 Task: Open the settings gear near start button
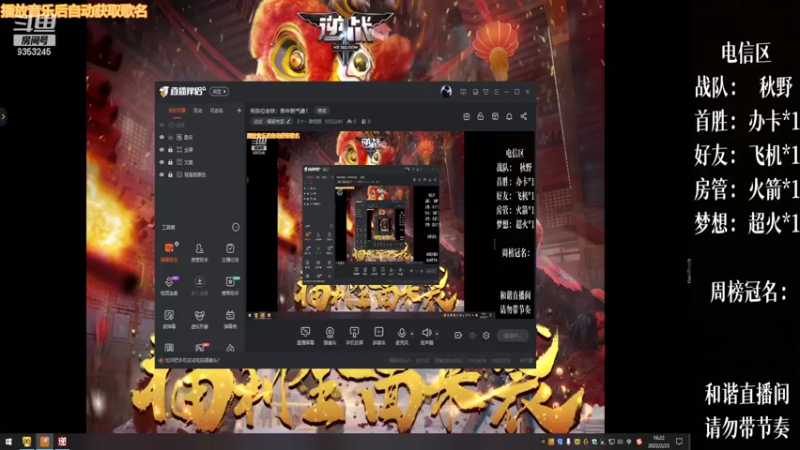[486, 335]
